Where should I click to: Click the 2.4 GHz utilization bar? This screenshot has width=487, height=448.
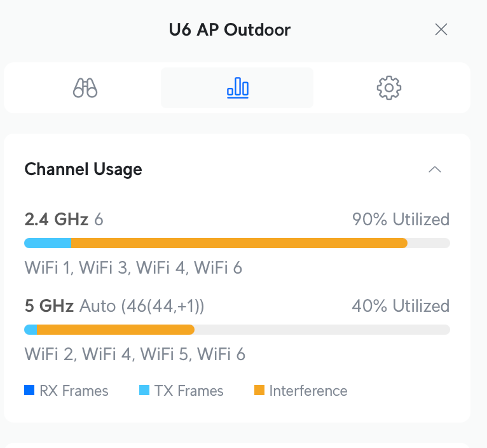point(237,242)
